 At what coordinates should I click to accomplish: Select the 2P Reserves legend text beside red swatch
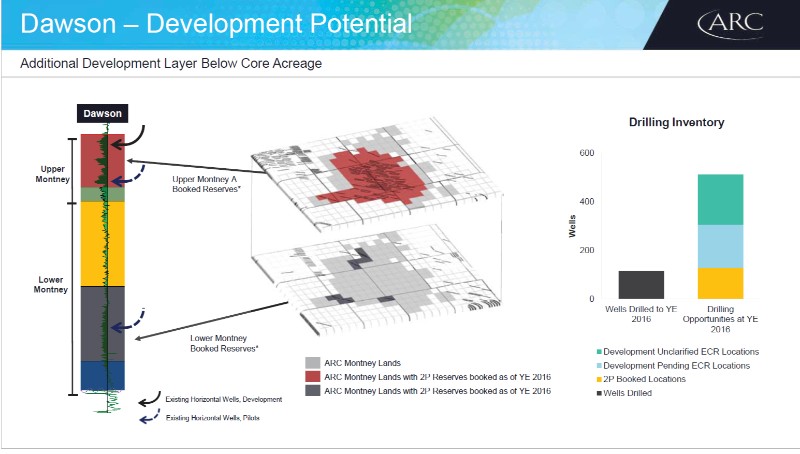tap(437, 377)
